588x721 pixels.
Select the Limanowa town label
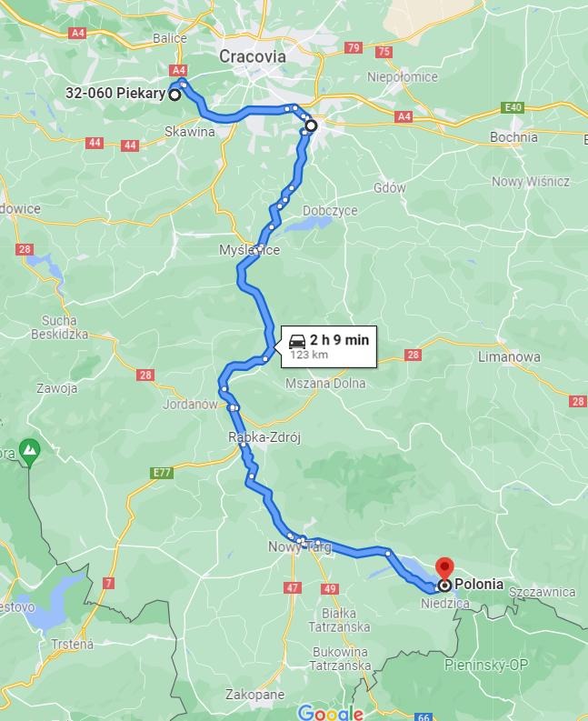509,356
